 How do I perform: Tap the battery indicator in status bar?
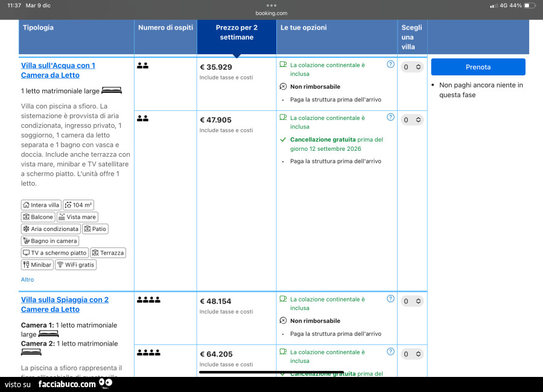point(529,5)
